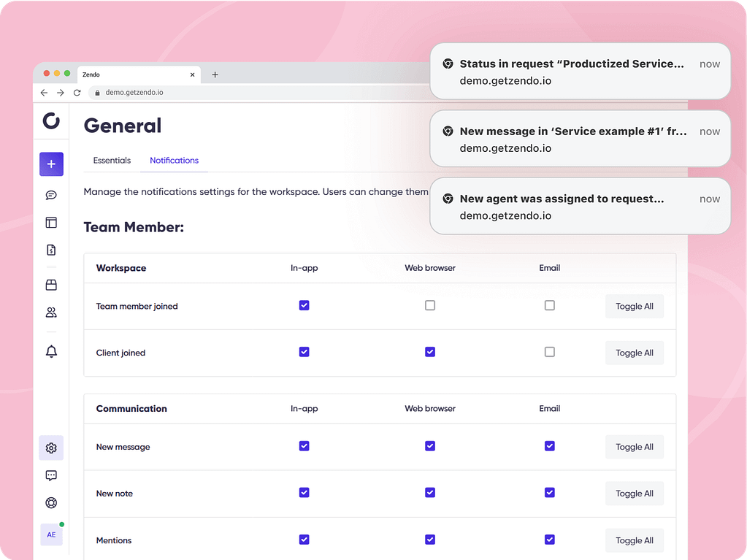Uncheck In-app for New message
Image resolution: width=747 pixels, height=560 pixels.
(x=304, y=445)
